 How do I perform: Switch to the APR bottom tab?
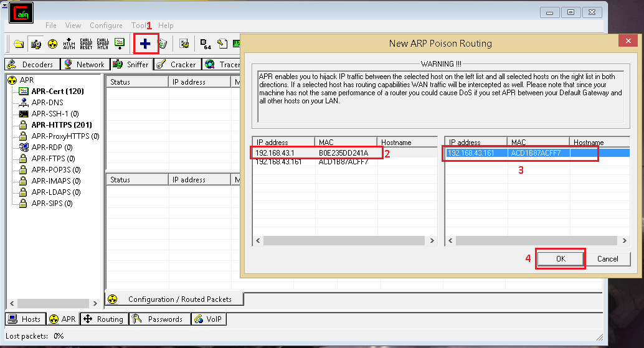(x=62, y=319)
